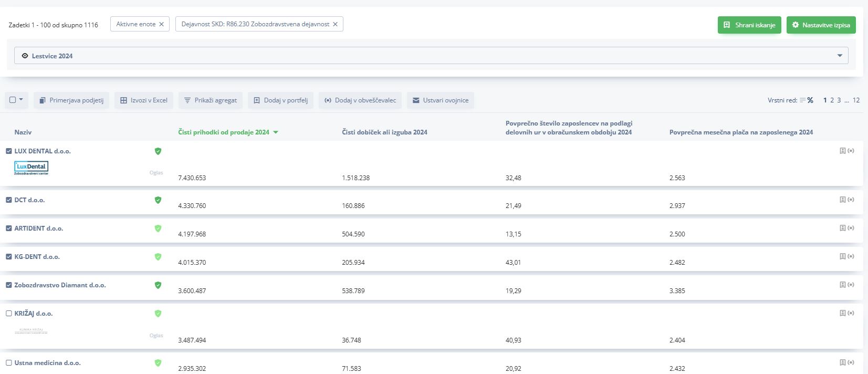Click the Klinika Križaj logo thumbnail

click(x=32, y=331)
